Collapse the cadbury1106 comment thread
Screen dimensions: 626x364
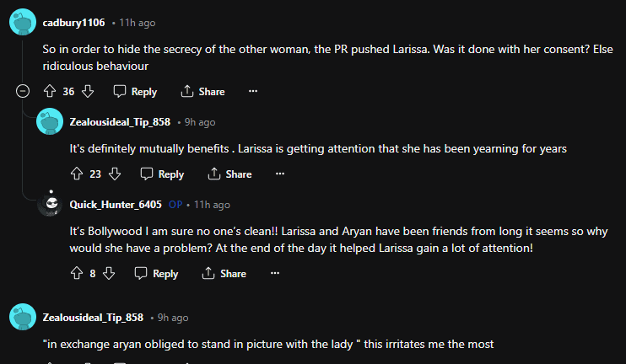pos(23,91)
